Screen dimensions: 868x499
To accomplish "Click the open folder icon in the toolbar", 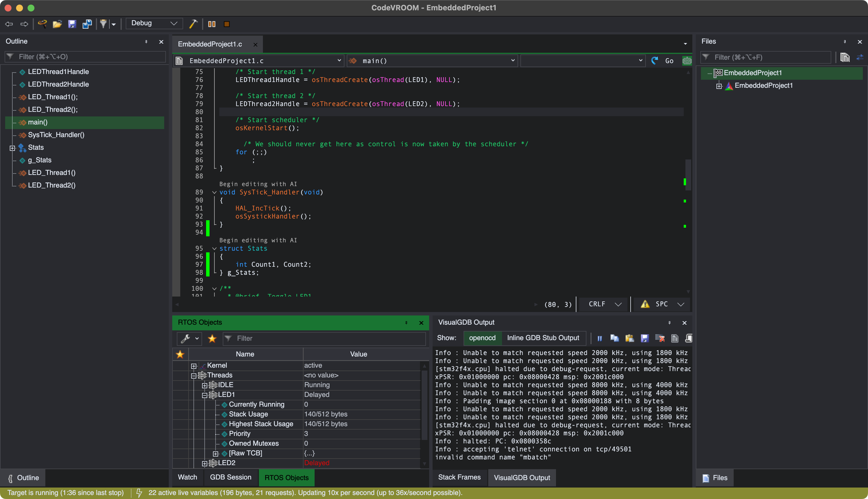I will (57, 24).
